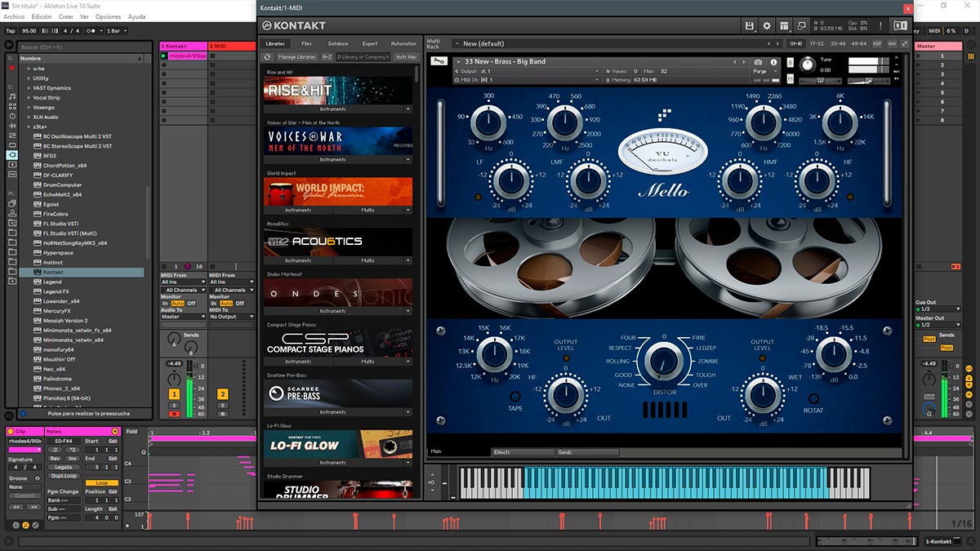Open Kontakt workspace layout icon
980x551 pixels.
784,26
